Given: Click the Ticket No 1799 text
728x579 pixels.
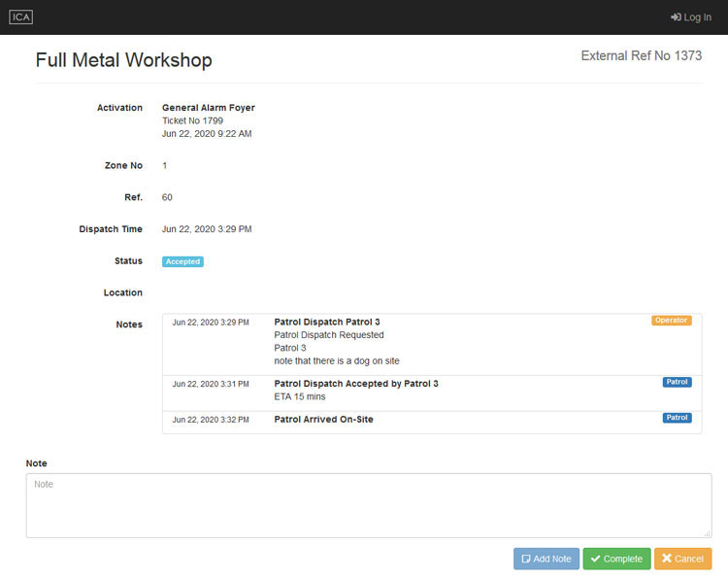Looking at the screenshot, I should tap(192, 120).
